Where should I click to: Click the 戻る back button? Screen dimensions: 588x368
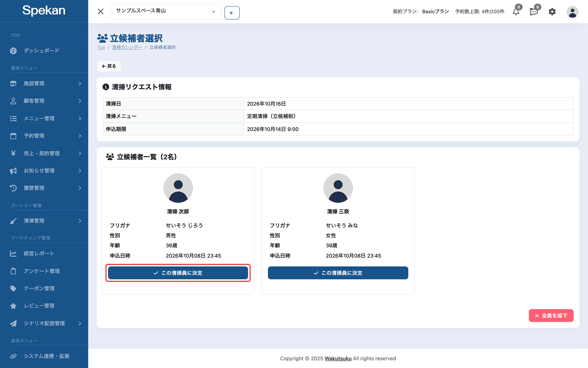(109, 66)
